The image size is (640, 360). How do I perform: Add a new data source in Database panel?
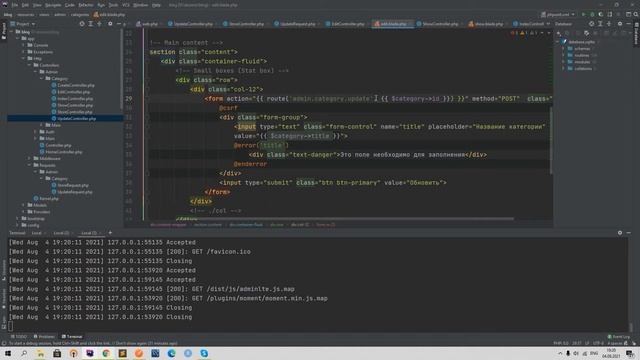[558, 33]
